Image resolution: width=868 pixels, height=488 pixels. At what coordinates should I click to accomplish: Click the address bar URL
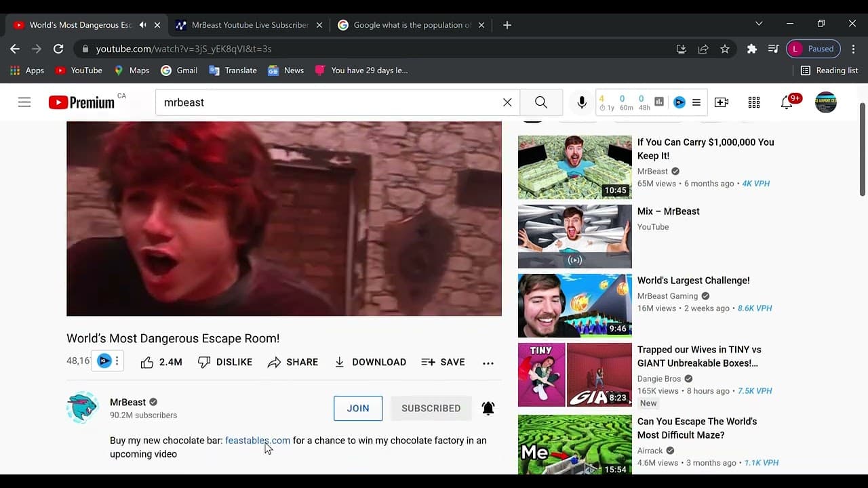pyautogui.click(x=184, y=49)
